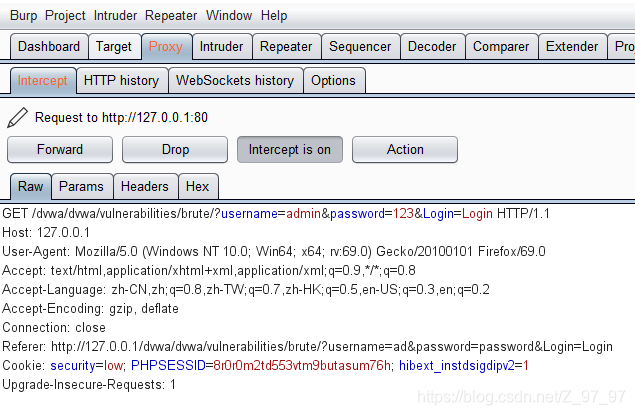Open the Action button menu

tap(405, 149)
